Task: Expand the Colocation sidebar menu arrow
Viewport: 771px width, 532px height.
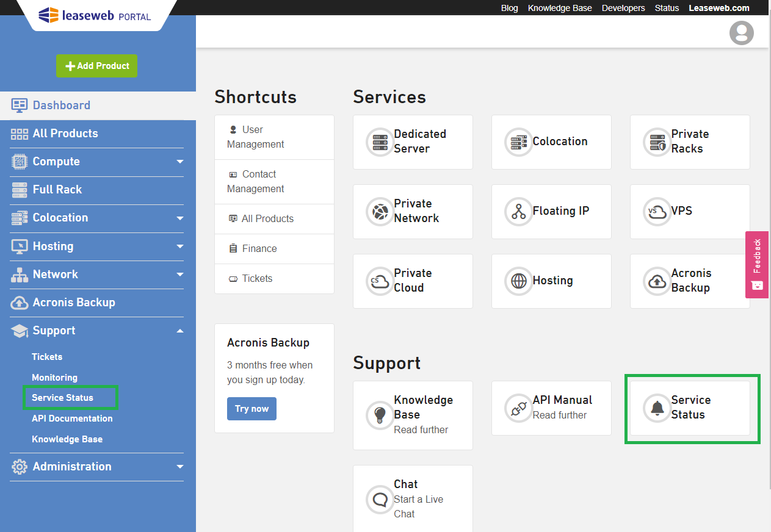Action: click(x=179, y=218)
